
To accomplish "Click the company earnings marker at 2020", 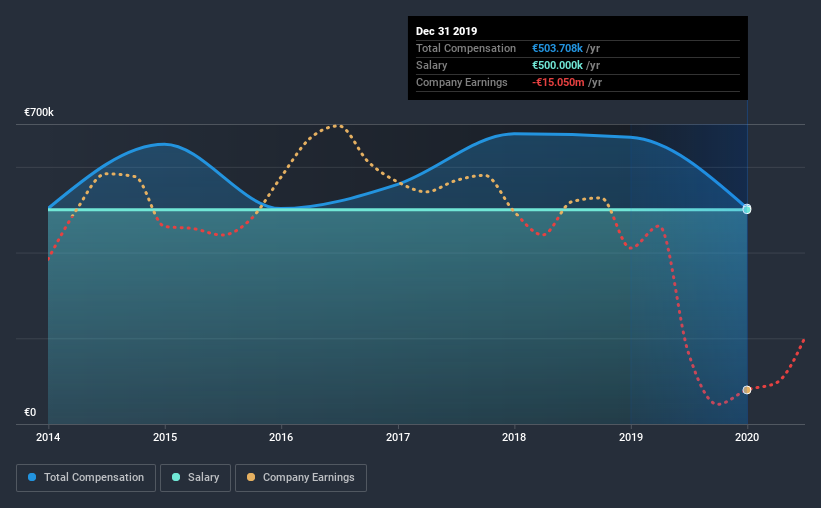I will point(747,390).
